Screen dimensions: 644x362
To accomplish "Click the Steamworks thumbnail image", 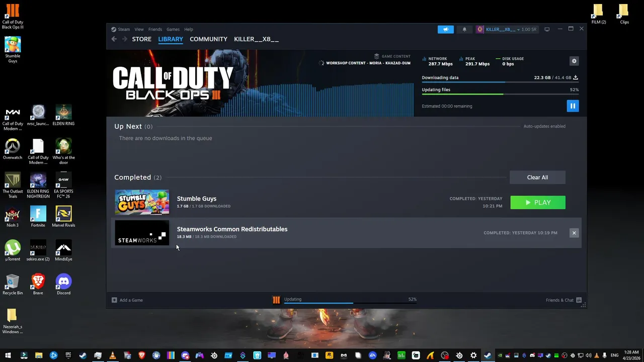I will pyautogui.click(x=142, y=233).
